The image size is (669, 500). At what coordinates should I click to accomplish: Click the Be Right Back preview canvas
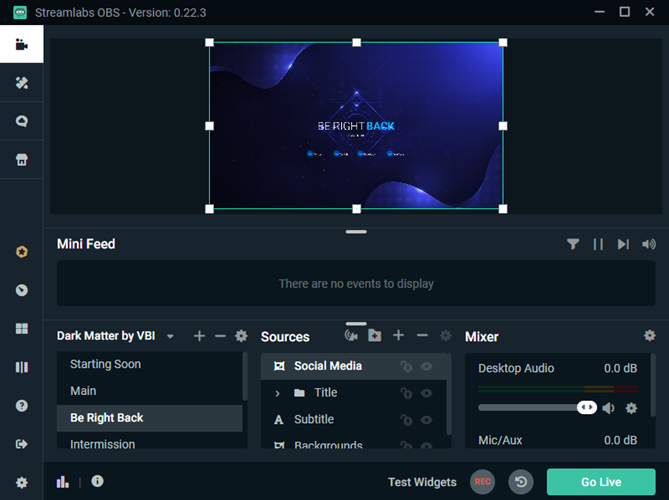click(356, 125)
